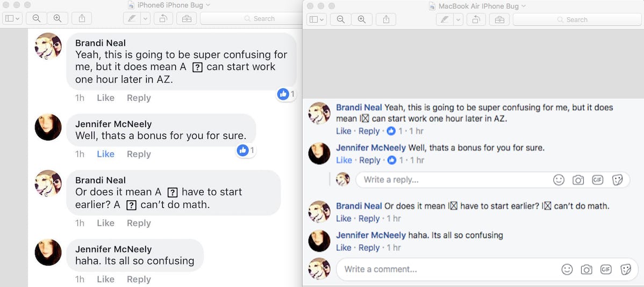644x287 pixels.
Task: Click the Search field in MacBook Air window
Action: (x=576, y=19)
